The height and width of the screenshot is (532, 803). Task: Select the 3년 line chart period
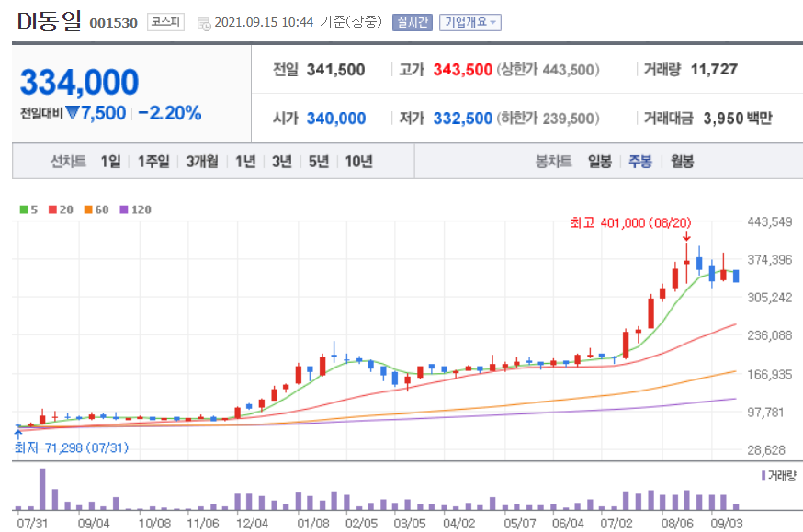282,162
